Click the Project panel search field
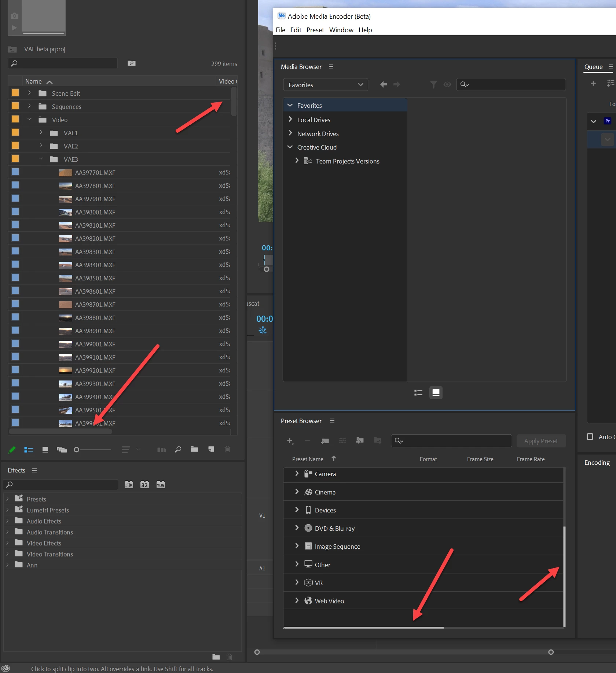Screen dimensions: 616x673 click(62, 63)
